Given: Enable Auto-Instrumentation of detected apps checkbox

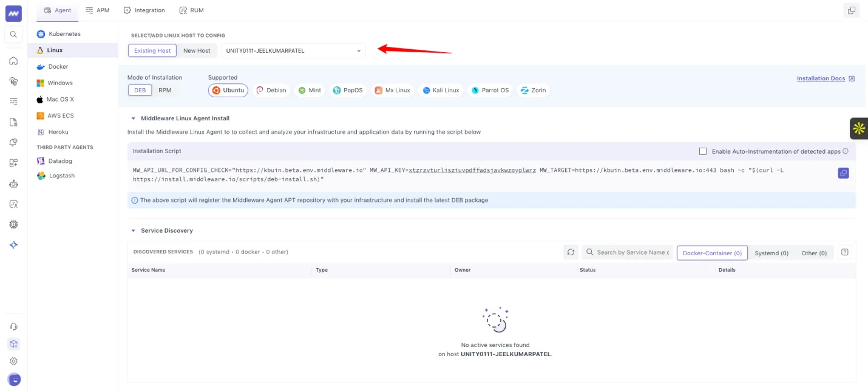Looking at the screenshot, I should (703, 151).
